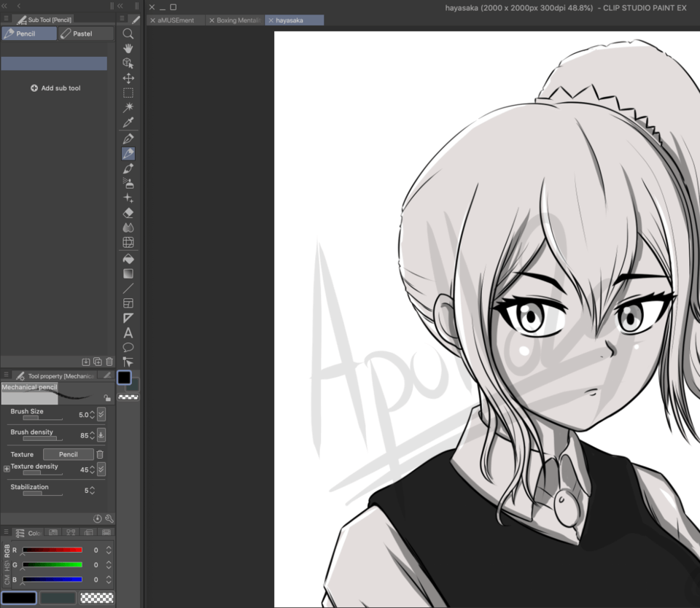Image resolution: width=700 pixels, height=608 pixels.
Task: Open the Tool palette menu
Action: pyautogui.click(x=122, y=19)
